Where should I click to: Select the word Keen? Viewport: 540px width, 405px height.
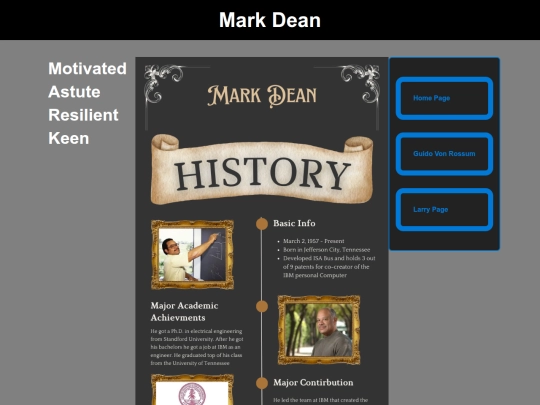69,138
